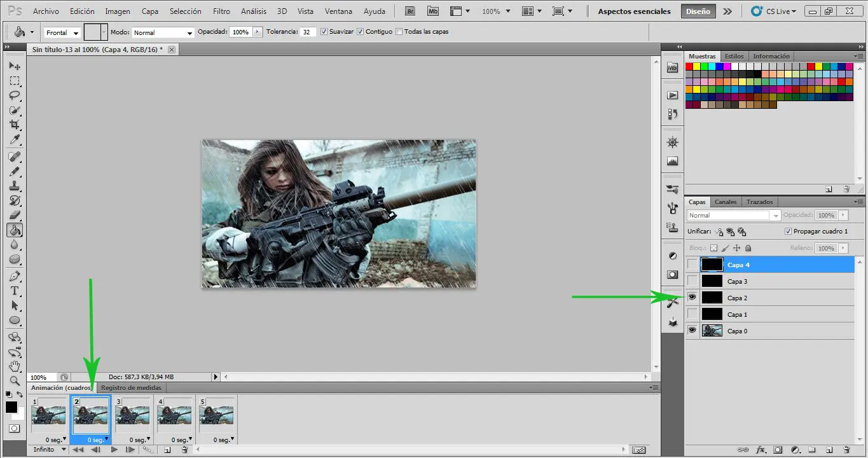Open frame 2 delay time dropdown
The image size is (868, 458).
tap(97, 440)
